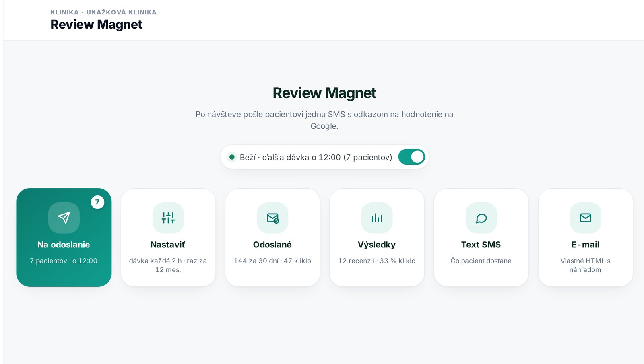Click "12 recenzií · 33 % kliklo" text

click(x=377, y=261)
